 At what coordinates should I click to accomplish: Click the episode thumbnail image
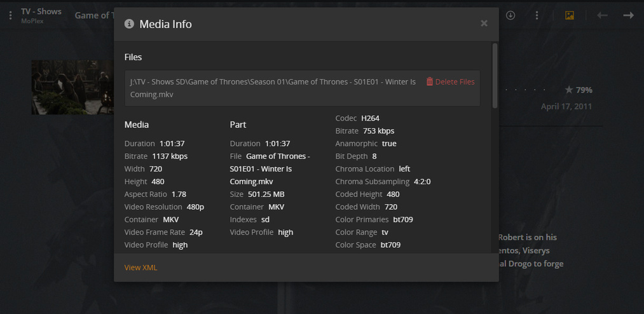pos(73,87)
